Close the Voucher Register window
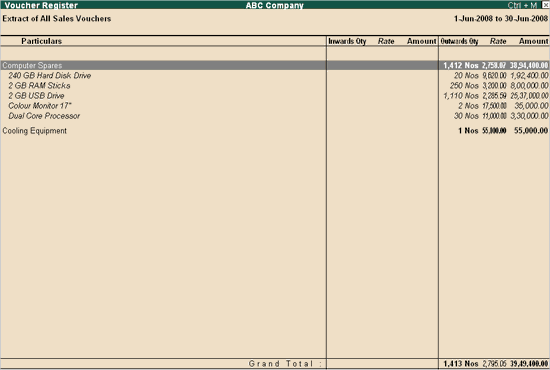550x370 pixels. pyautogui.click(x=546, y=5)
